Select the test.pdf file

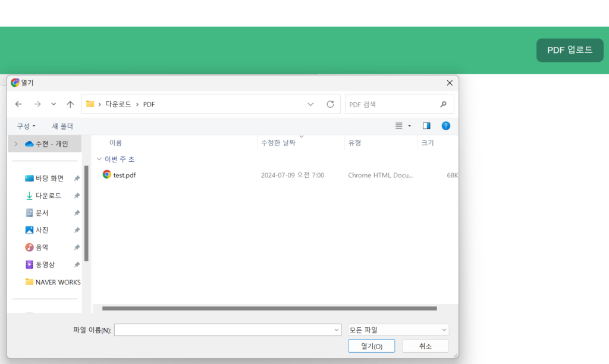(124, 175)
